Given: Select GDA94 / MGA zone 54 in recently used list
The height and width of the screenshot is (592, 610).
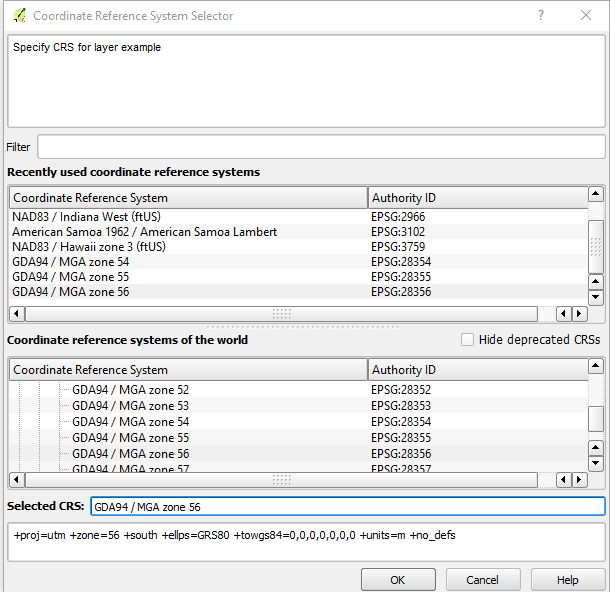Looking at the screenshot, I should 70,262.
